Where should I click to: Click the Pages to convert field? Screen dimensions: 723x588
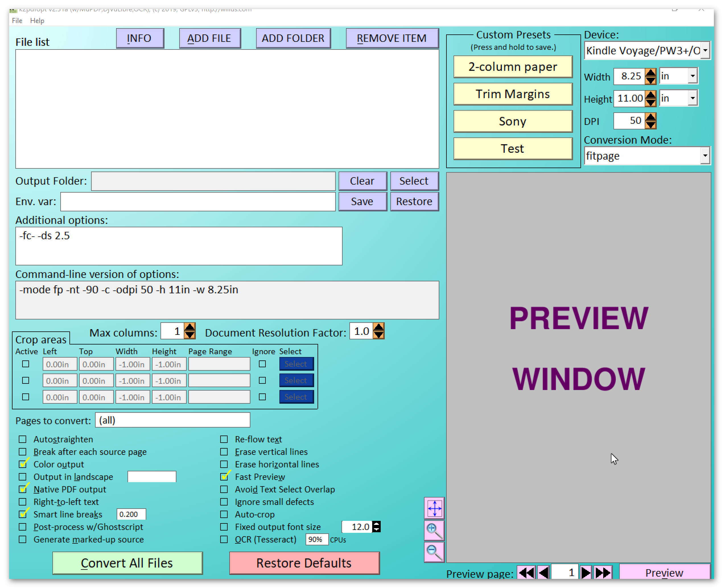pos(172,420)
